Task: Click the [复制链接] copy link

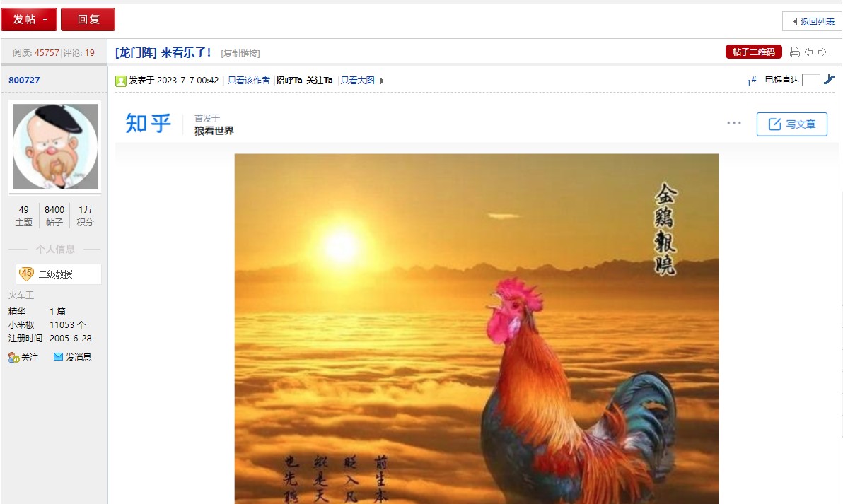Action: (240, 53)
